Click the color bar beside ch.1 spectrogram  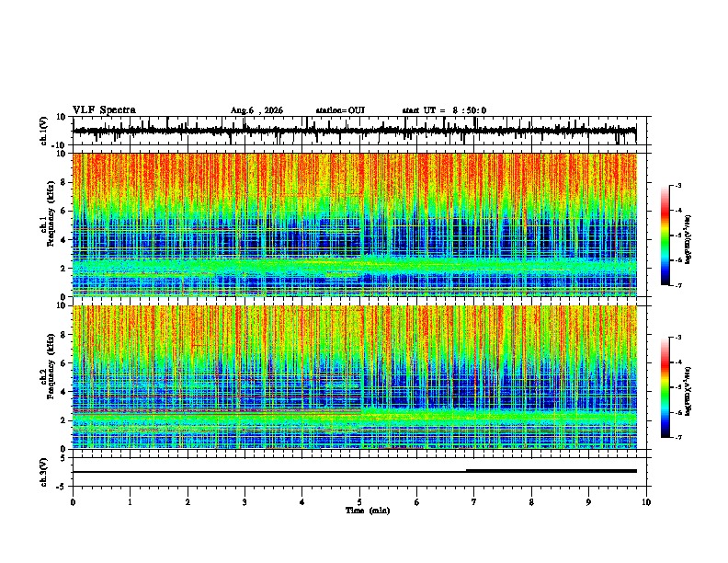pos(665,236)
